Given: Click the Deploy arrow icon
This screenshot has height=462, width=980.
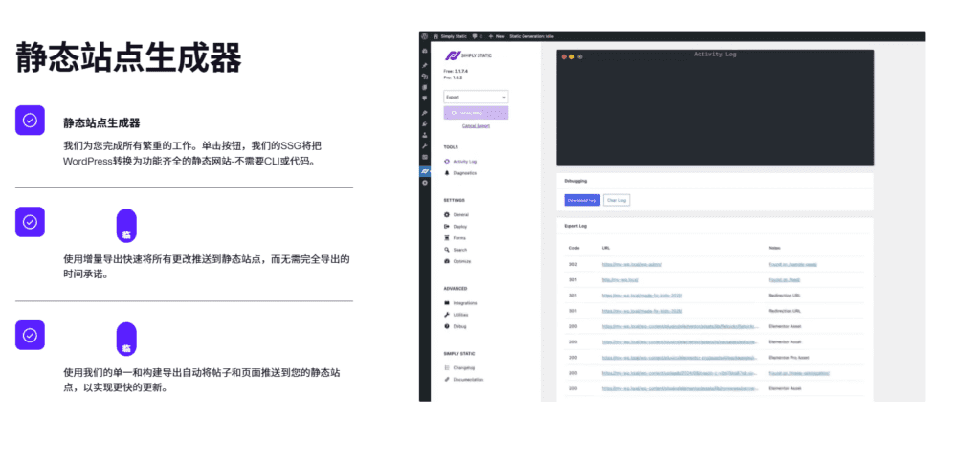Looking at the screenshot, I should click(447, 227).
